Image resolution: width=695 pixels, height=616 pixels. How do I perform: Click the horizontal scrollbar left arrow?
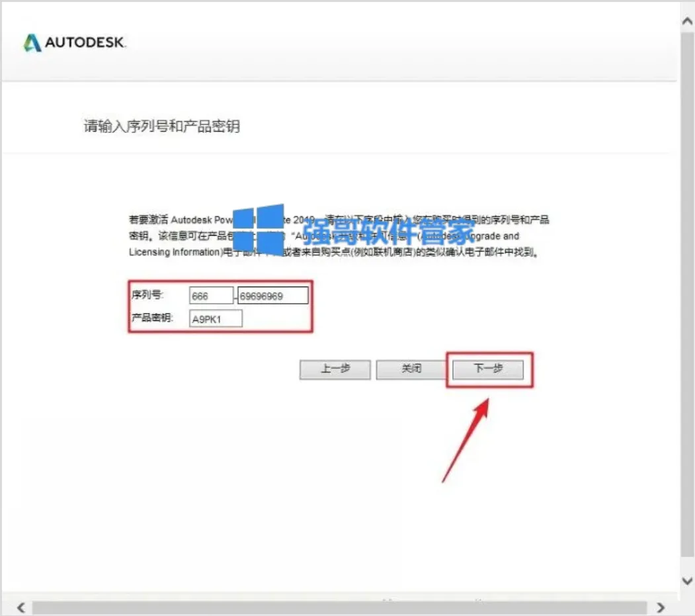pyautogui.click(x=21, y=607)
